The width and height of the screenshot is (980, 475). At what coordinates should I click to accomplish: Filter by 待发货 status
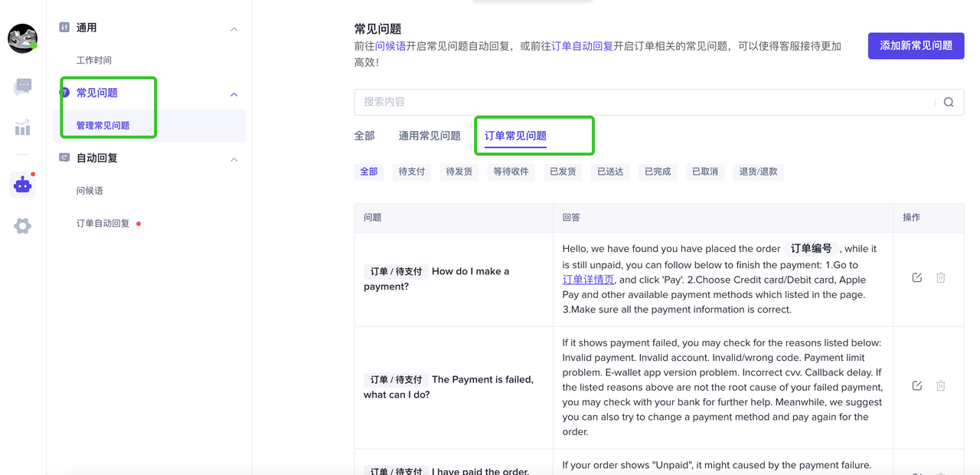[459, 172]
